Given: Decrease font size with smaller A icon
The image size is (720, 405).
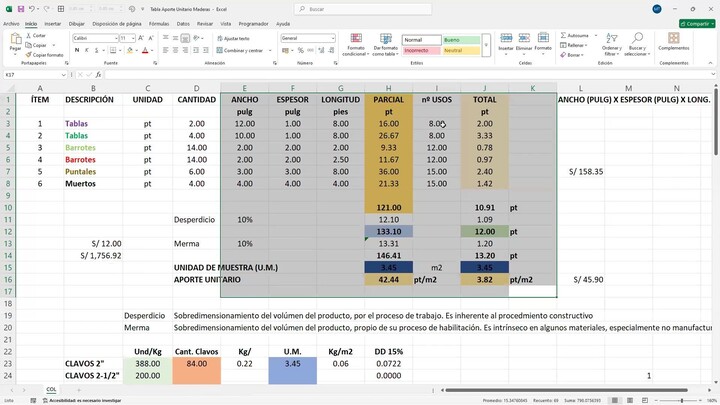Looking at the screenshot, I should [151, 38].
